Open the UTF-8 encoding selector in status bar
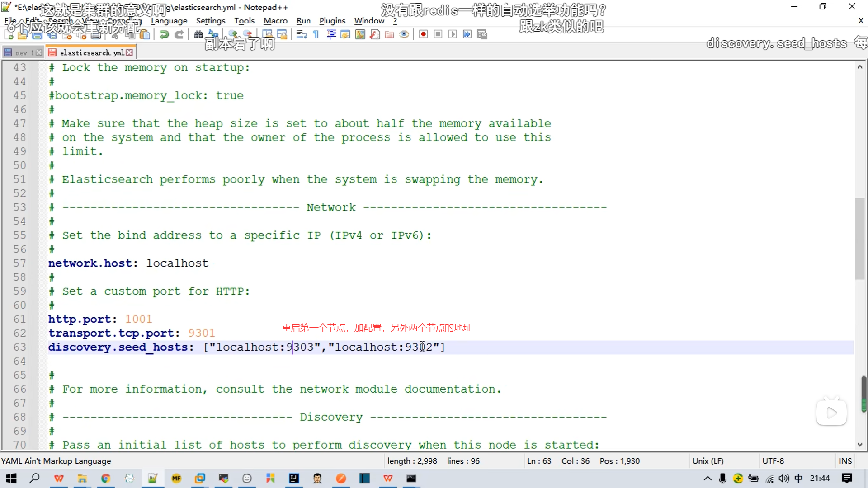Screen dimensions: 868x488 [x=773, y=461]
